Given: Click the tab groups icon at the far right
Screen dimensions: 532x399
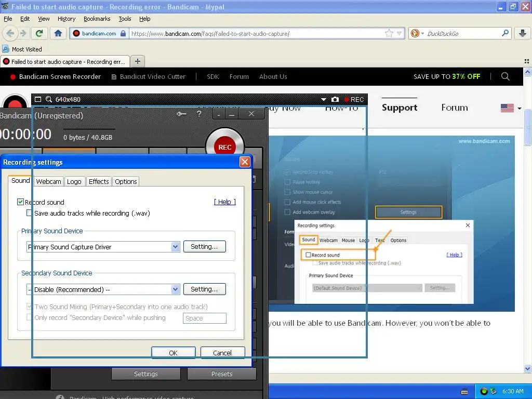Looking at the screenshot, I should (527, 61).
